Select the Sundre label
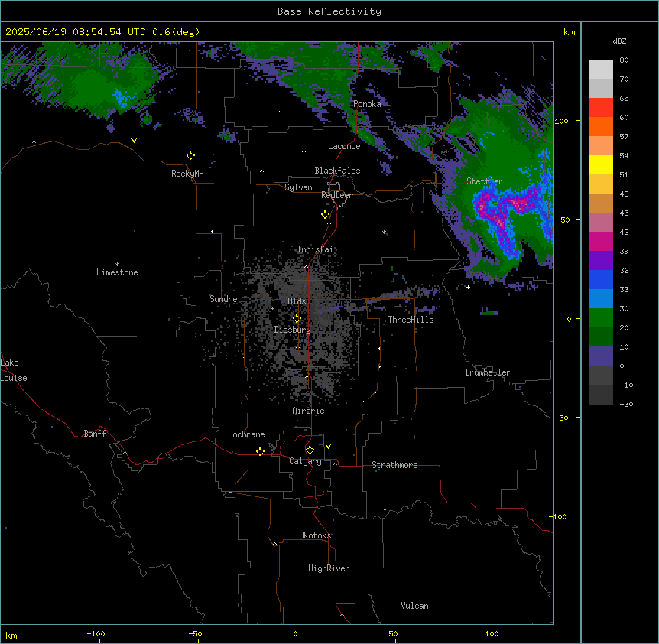 (x=223, y=299)
